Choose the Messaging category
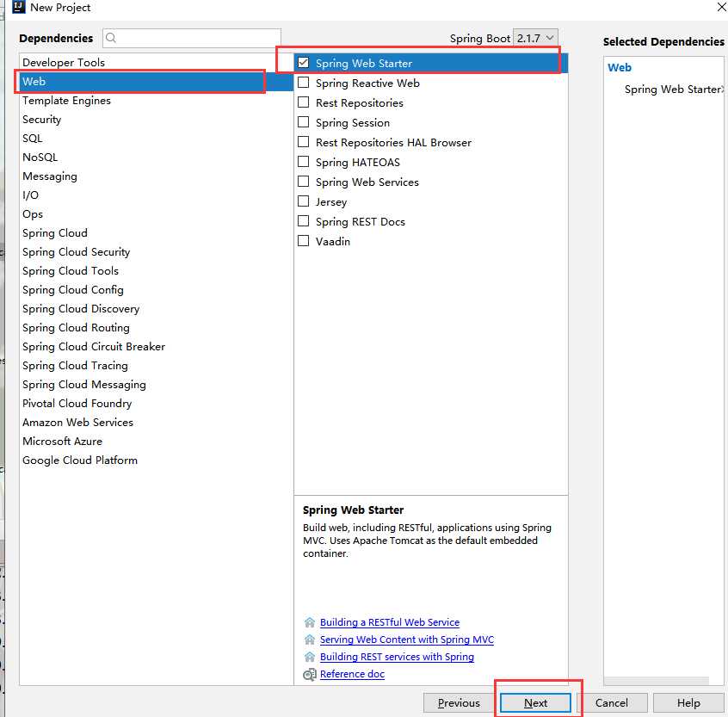The height and width of the screenshot is (717, 728). pos(157,176)
